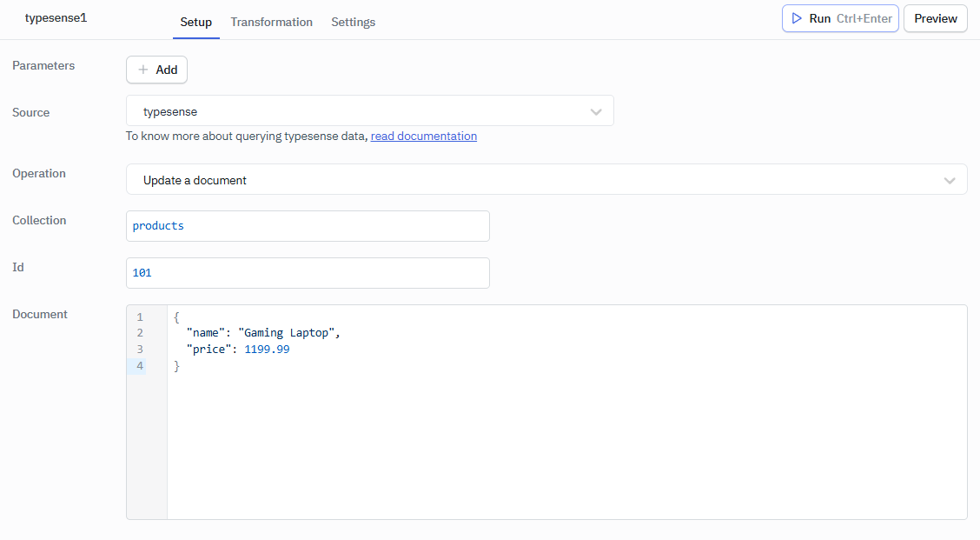Focus the Collection field containing products
The image size is (980, 540).
click(308, 226)
